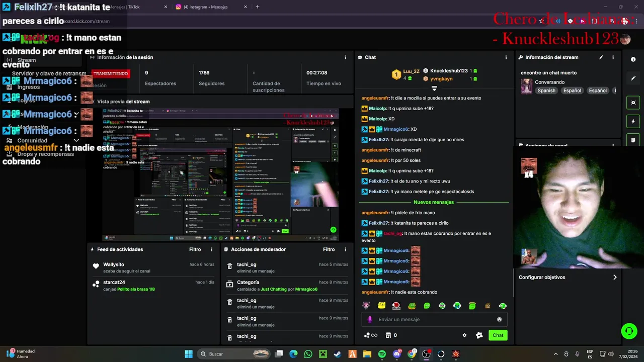Open yvngkayn leaderboard entry
This screenshot has width=644, height=362.
coord(450,79)
